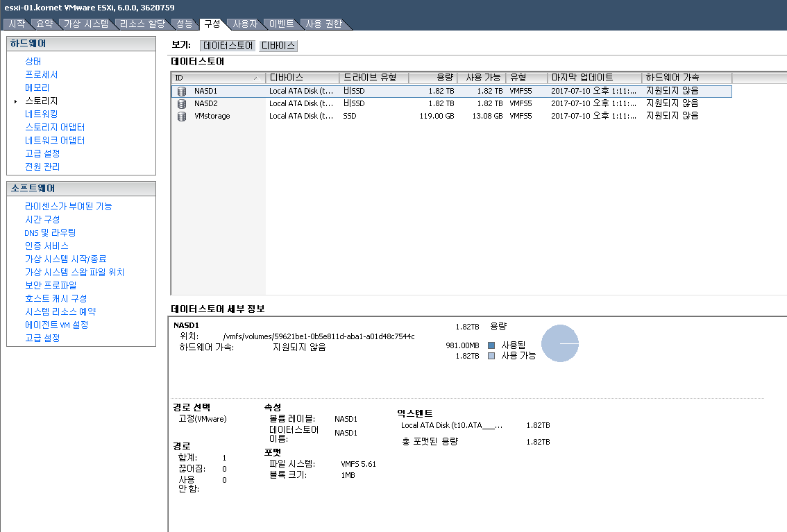
Task: Click the 981.00MB used value
Action: [x=462, y=345]
